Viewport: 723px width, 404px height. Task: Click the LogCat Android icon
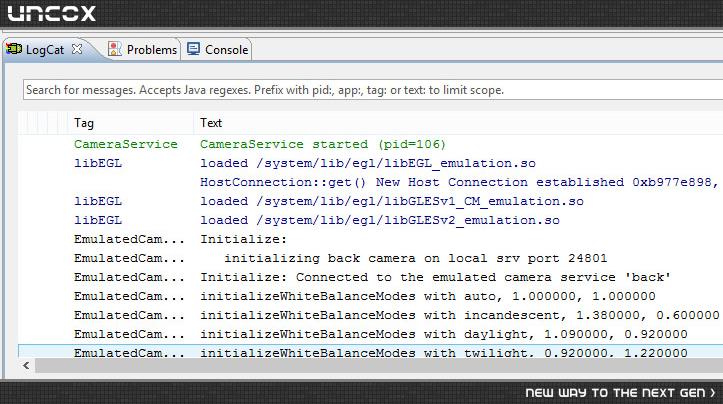pyautogui.click(x=14, y=49)
